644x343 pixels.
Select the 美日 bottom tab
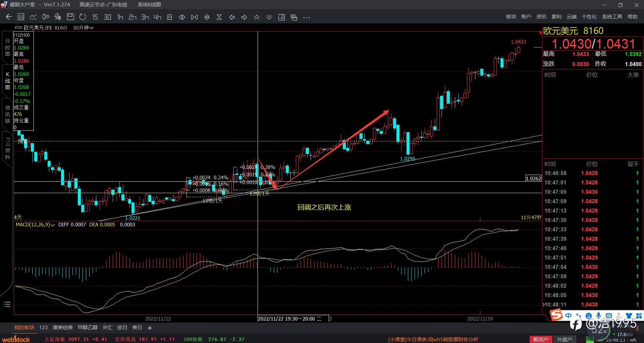[137, 328]
